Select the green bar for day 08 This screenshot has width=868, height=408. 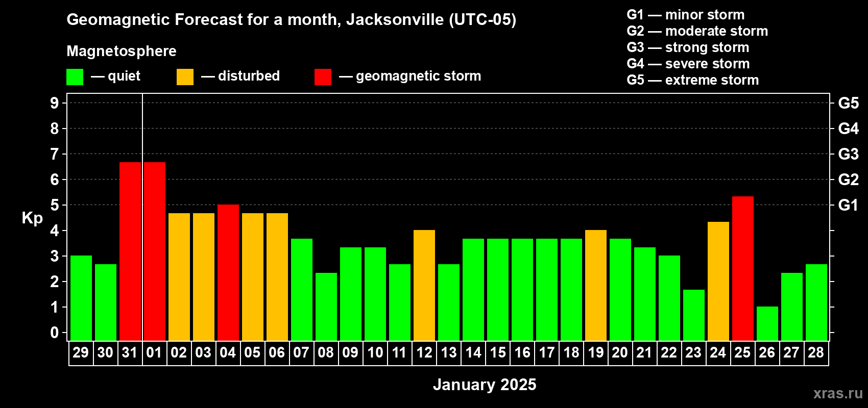326,307
